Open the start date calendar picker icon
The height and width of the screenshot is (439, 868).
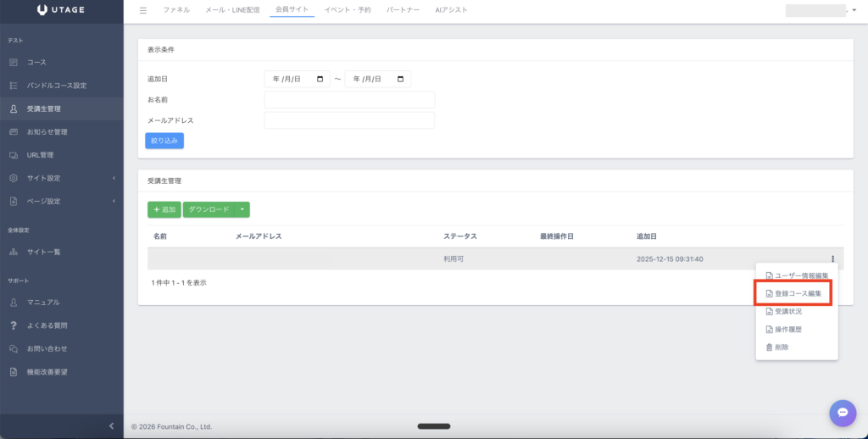320,79
